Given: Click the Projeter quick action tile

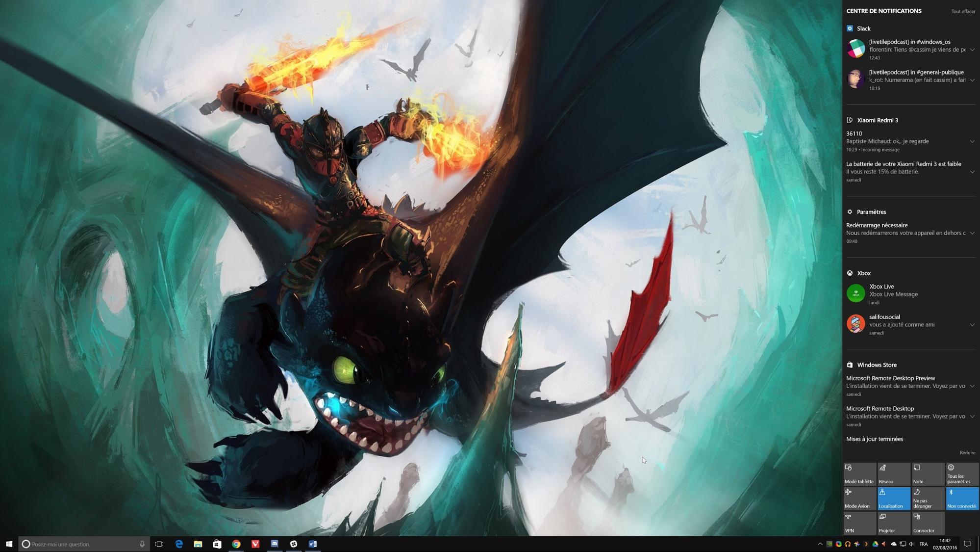Looking at the screenshot, I should [x=894, y=523].
